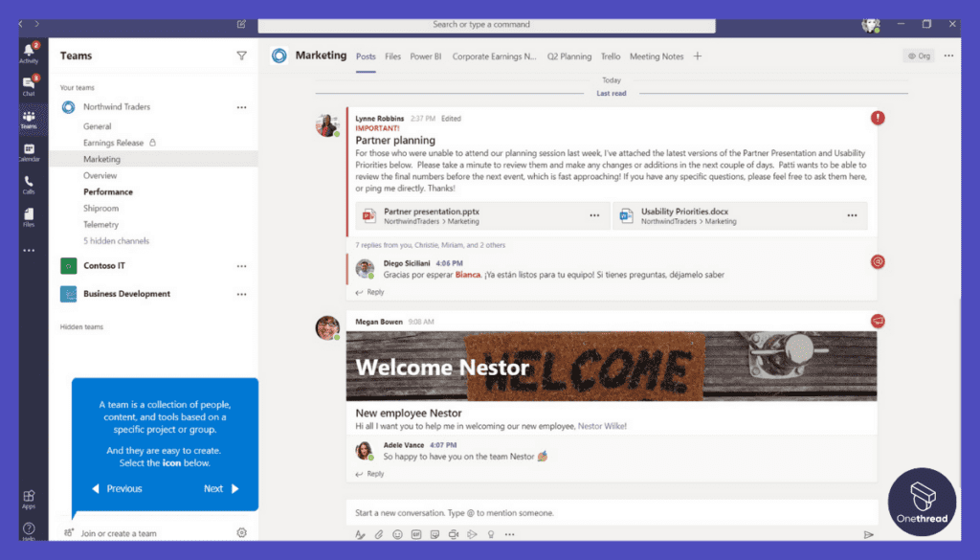This screenshot has width=980, height=560.
Task: Open the Q2 Planning tab
Action: tap(569, 56)
